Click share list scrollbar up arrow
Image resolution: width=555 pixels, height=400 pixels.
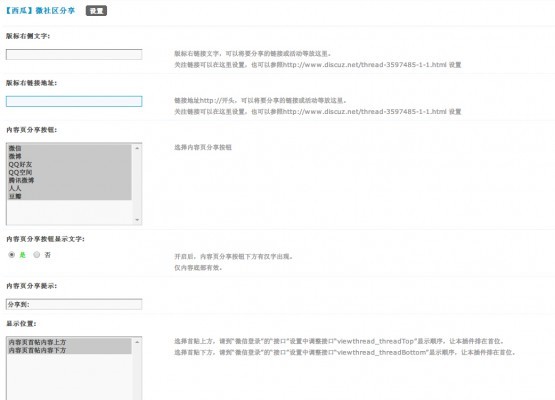137,148
